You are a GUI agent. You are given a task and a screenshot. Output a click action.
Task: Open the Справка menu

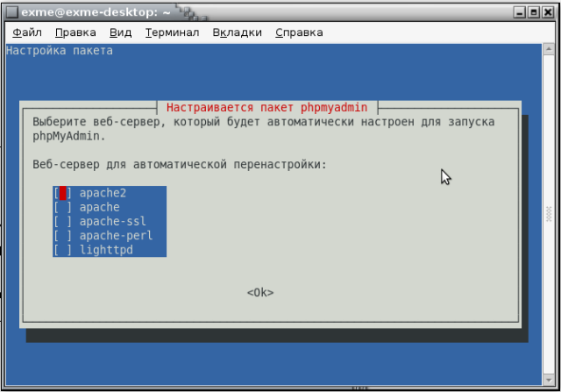pyautogui.click(x=299, y=32)
